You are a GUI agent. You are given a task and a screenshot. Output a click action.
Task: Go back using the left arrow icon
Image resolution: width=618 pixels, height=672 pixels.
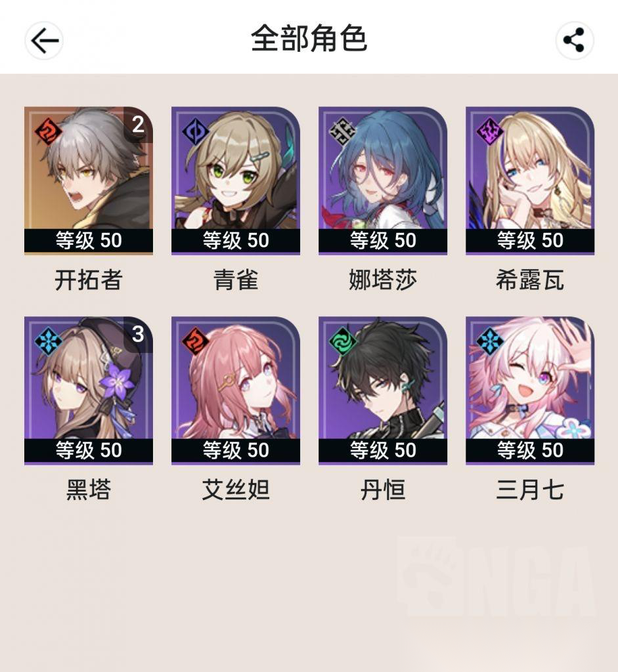point(44,41)
